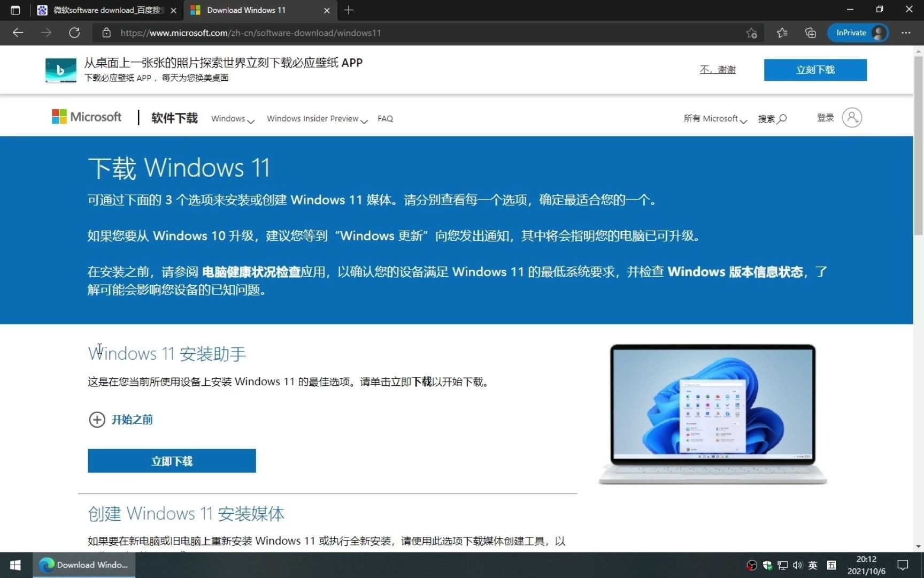
Task: Dismiss banner with 不，谢谢 link
Action: point(718,70)
